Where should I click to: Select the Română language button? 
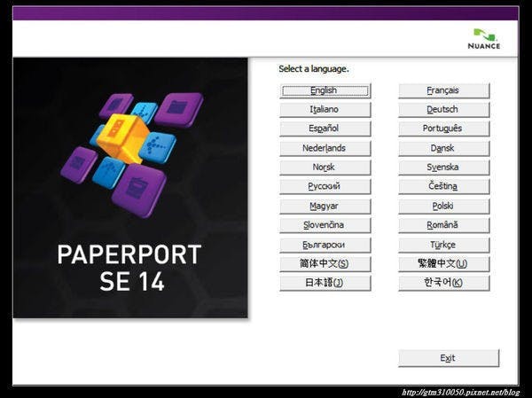tap(444, 225)
